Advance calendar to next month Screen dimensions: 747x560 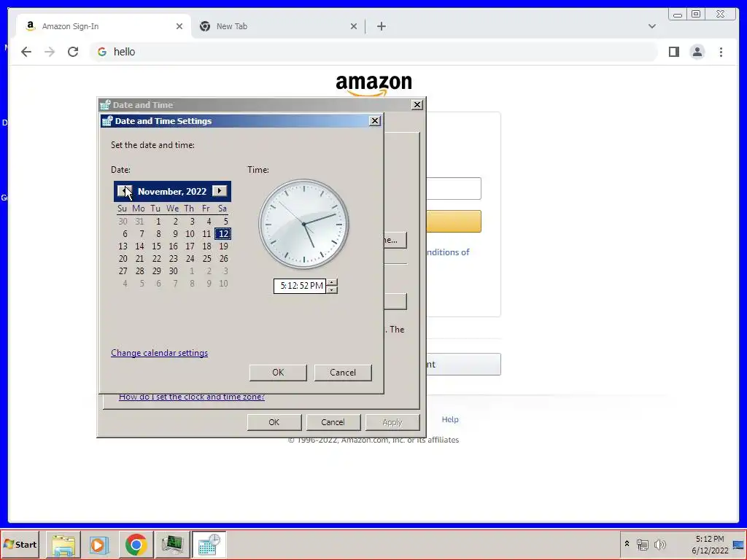pyautogui.click(x=219, y=191)
